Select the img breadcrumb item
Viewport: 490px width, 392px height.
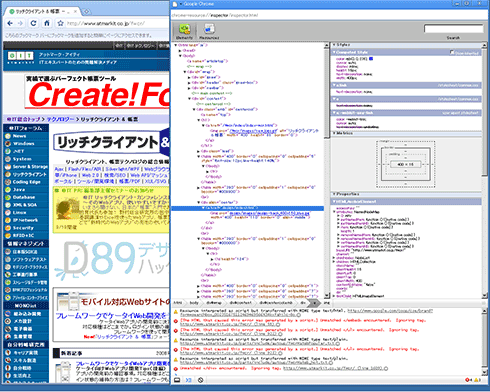(327, 303)
